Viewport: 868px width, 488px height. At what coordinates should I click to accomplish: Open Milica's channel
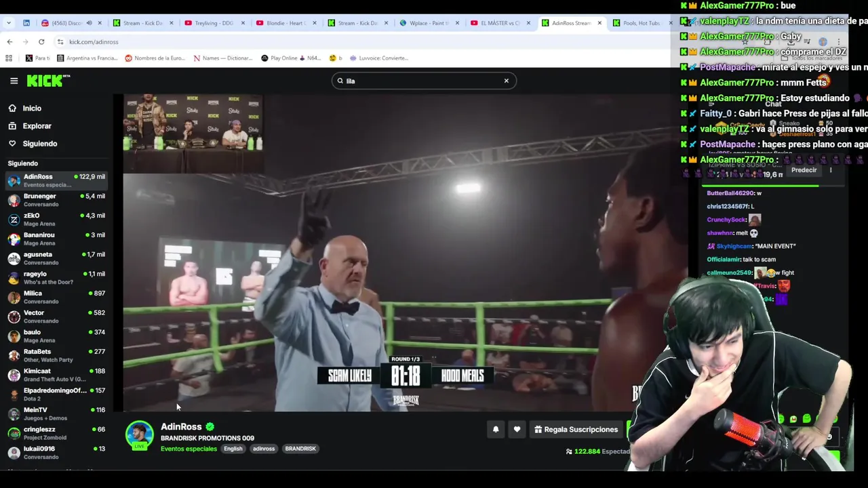[x=57, y=297]
